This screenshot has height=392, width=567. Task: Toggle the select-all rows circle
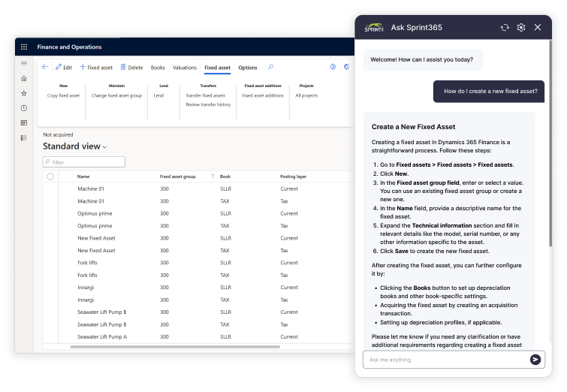coord(50,176)
